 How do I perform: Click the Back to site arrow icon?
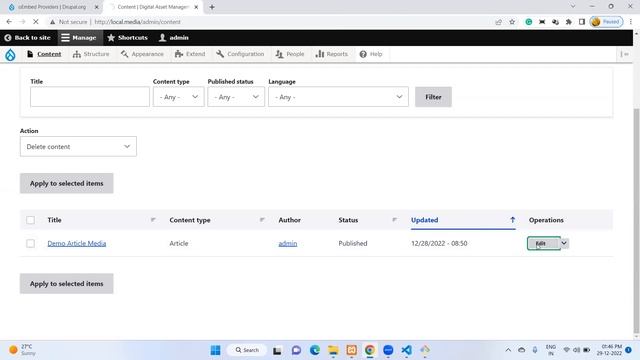(x=7, y=38)
